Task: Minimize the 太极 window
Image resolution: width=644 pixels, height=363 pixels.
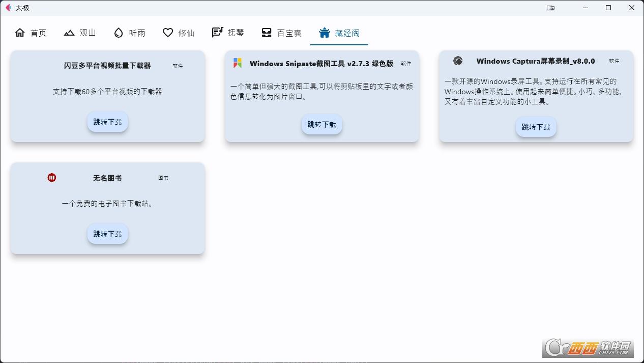Action: [585, 8]
